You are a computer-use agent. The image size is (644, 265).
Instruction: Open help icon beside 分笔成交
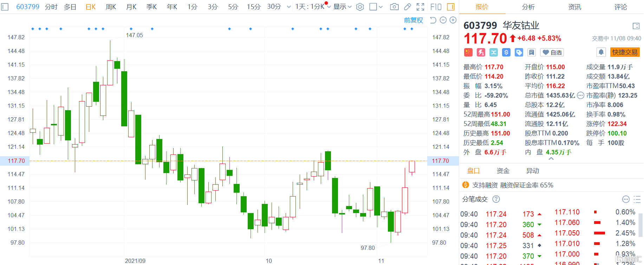click(496, 199)
